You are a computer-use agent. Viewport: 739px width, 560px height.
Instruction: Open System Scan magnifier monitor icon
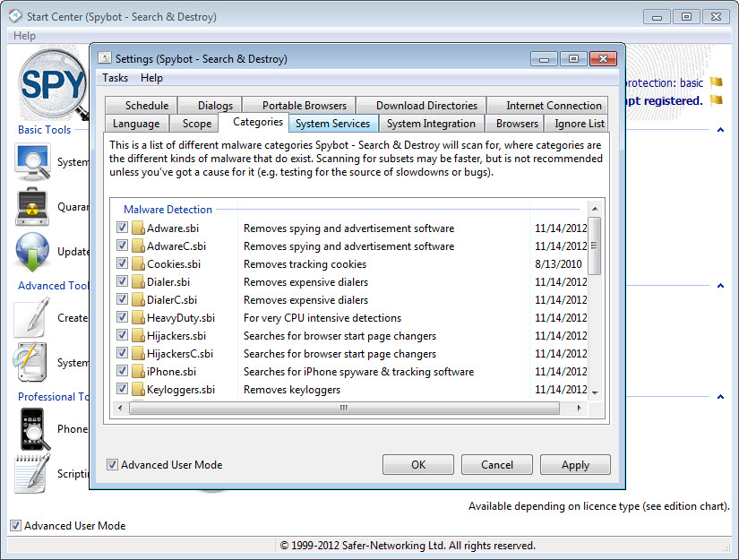32,162
